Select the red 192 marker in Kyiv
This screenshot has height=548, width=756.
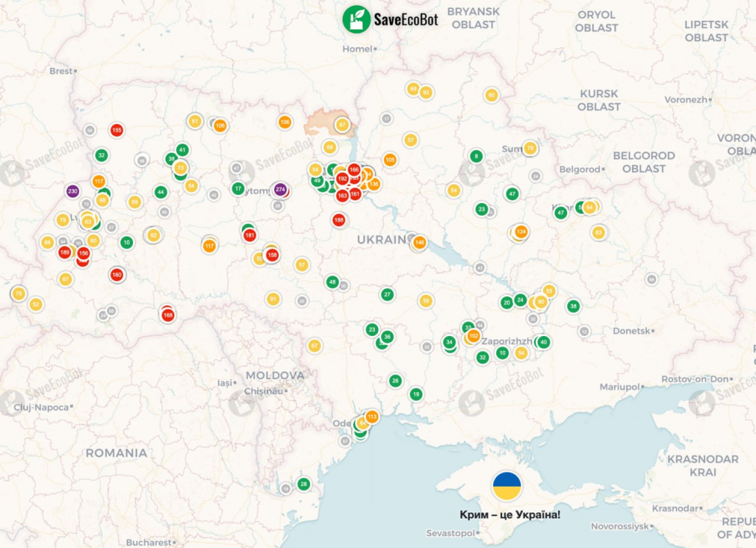coord(343,179)
